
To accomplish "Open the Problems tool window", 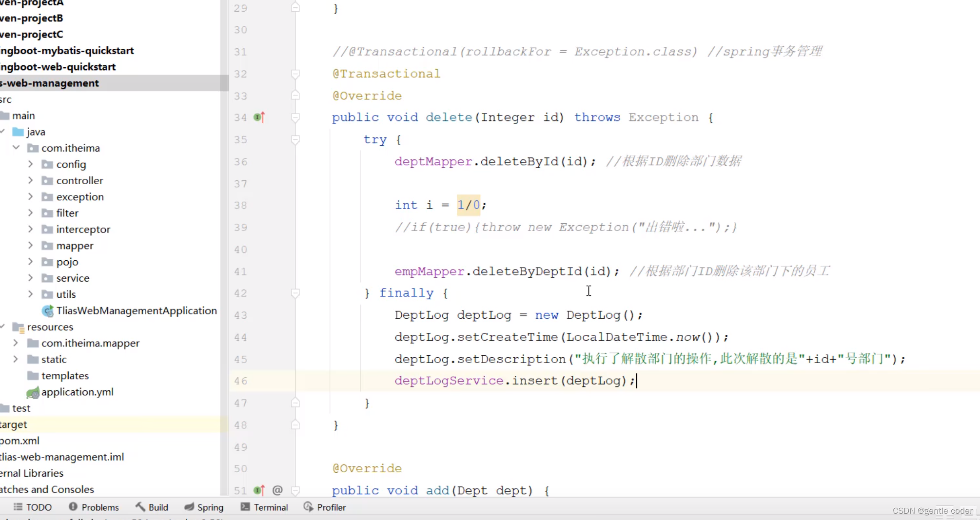I will pos(94,507).
